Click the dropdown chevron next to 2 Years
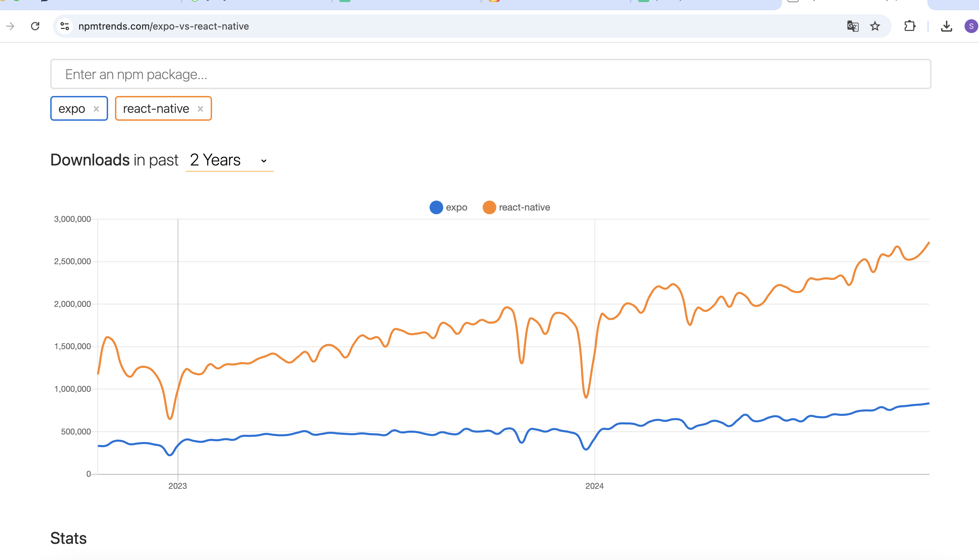 tap(264, 161)
